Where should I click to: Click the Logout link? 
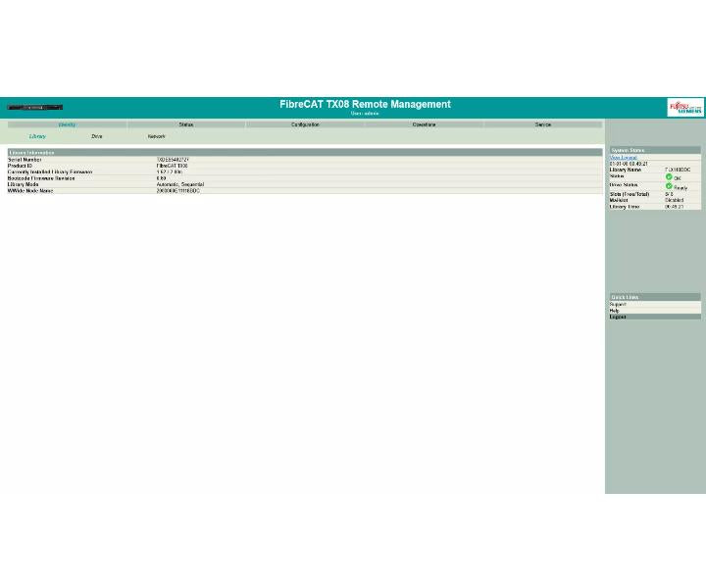tap(618, 317)
